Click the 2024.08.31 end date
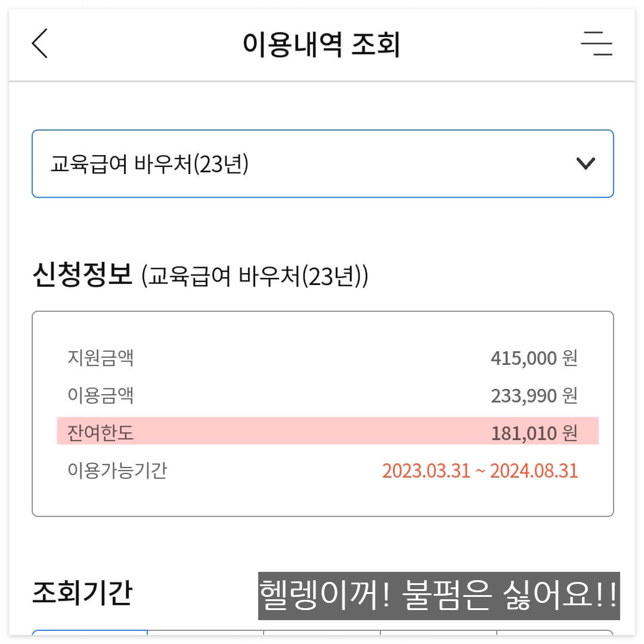The height and width of the screenshot is (644, 644). pyautogui.click(x=534, y=471)
